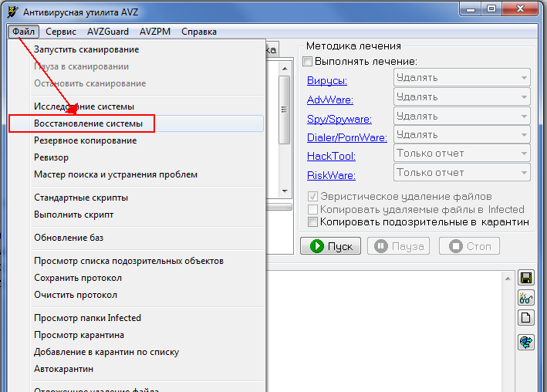The image size is (547, 392).
Task: Click the Стоп button
Action: (470, 246)
